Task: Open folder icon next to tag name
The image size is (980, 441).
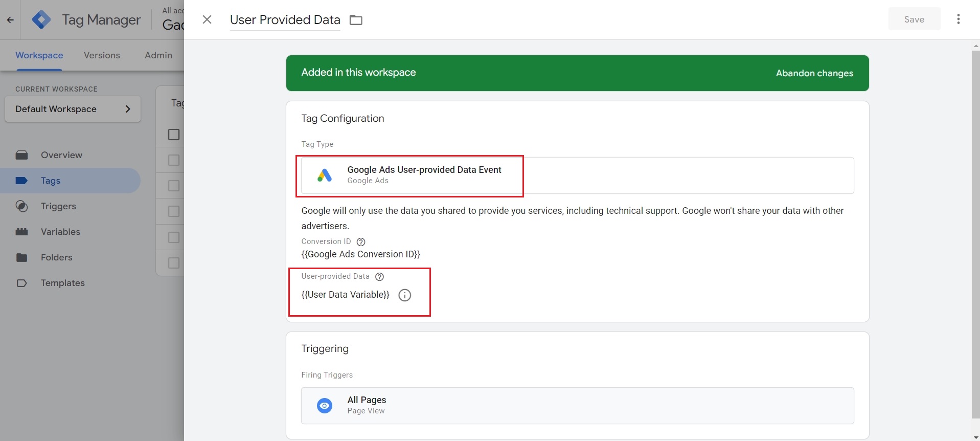Action: 356,20
